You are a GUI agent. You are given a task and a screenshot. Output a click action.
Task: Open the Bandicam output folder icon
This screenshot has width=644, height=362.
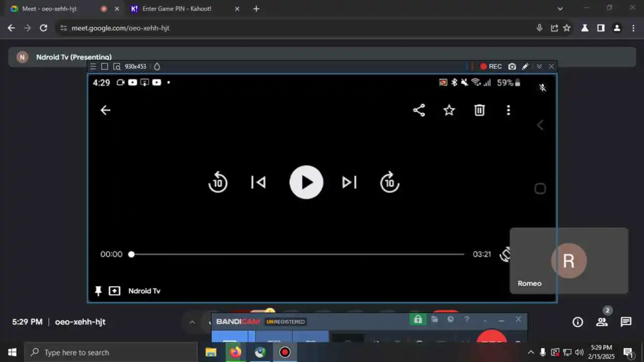[435, 319]
